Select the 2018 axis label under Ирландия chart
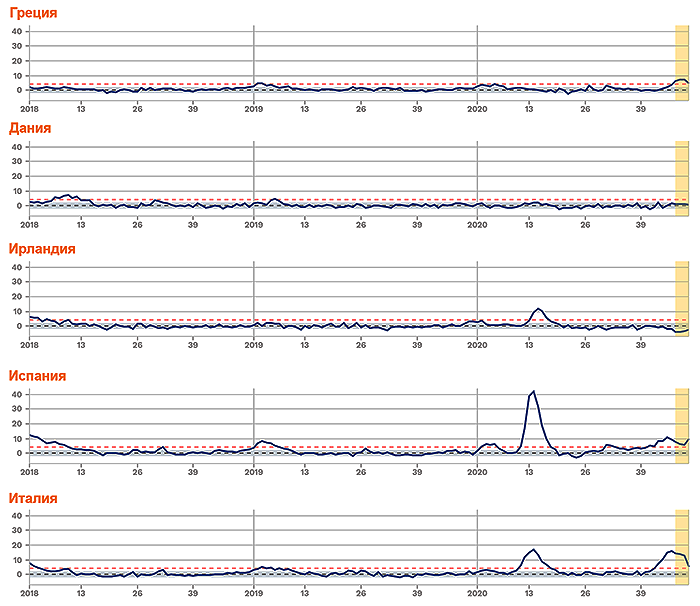The image size is (700, 606). (29, 345)
